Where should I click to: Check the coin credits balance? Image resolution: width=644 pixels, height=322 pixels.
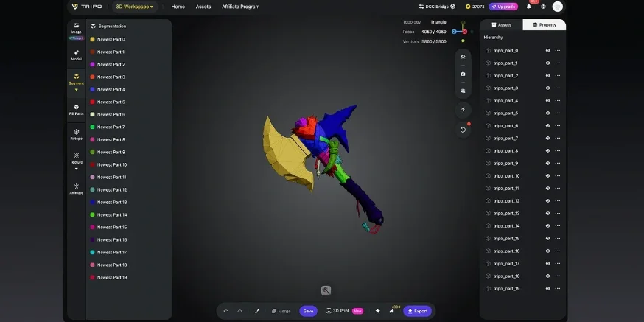(x=475, y=7)
